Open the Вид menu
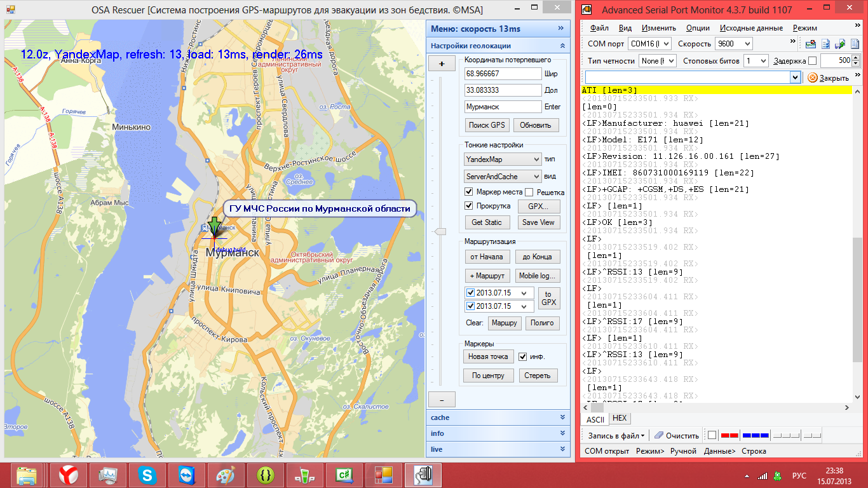 click(x=625, y=28)
